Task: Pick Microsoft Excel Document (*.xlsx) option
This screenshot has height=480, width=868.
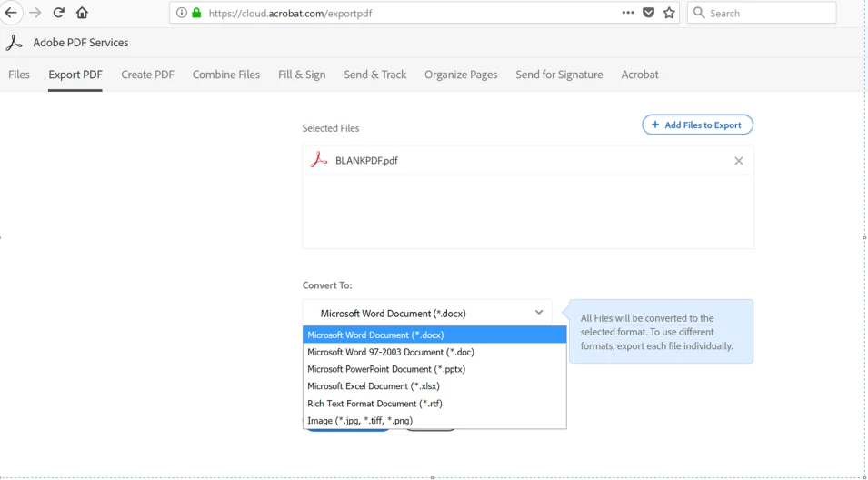Action: [434, 385]
